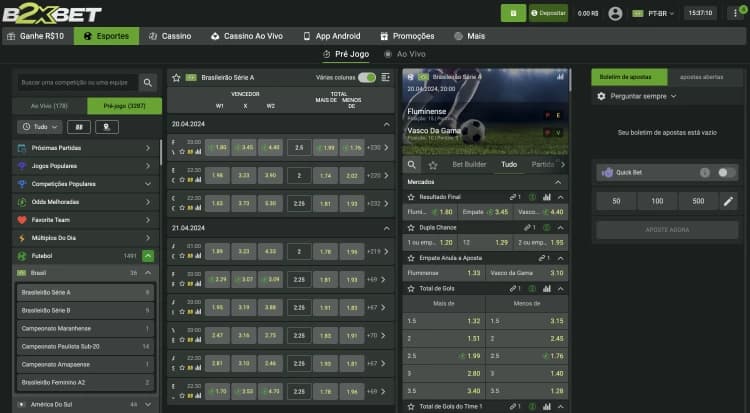Switch to the Ao Vivo tab
This screenshot has width=750, height=413.
(405, 54)
